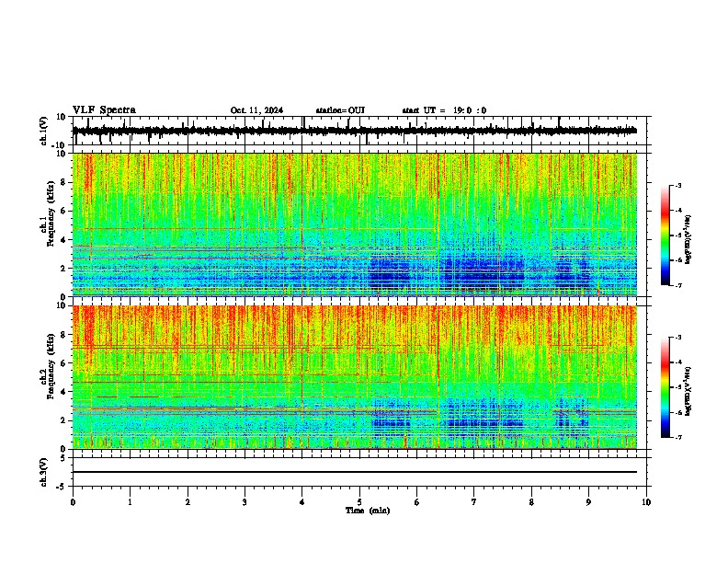This screenshot has height=563, width=728.
Task: Click the "ch.1 Frequency (kHz)" axis label
Action: (47, 214)
